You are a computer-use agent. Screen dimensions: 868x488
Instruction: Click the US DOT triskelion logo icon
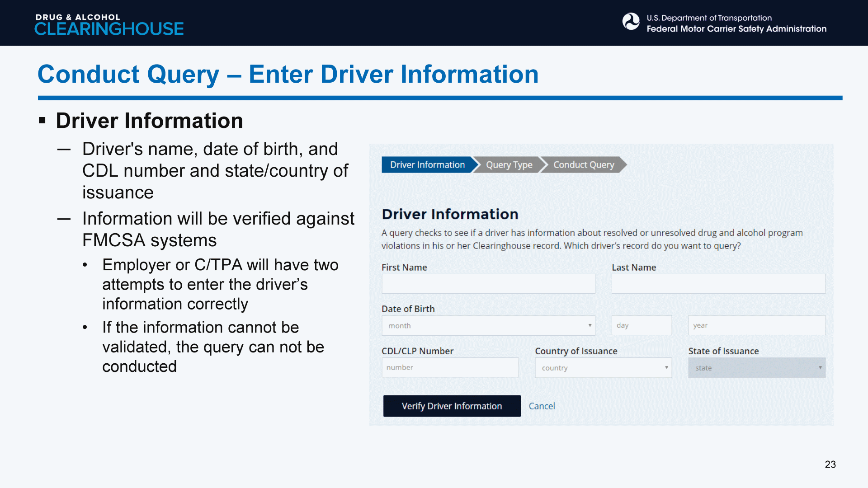pyautogui.click(x=631, y=22)
